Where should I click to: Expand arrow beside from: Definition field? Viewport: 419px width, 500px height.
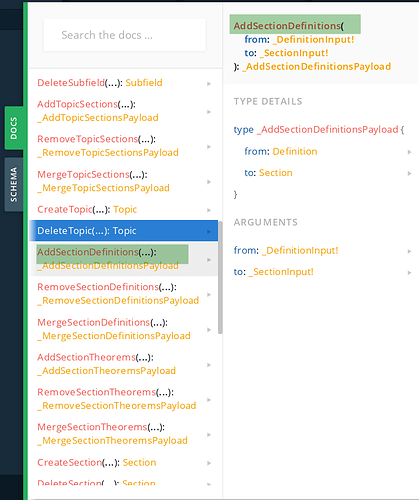click(409, 152)
